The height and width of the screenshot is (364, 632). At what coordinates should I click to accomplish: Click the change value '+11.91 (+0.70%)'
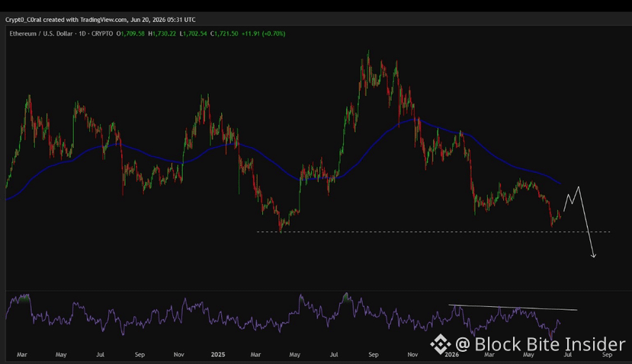263,34
